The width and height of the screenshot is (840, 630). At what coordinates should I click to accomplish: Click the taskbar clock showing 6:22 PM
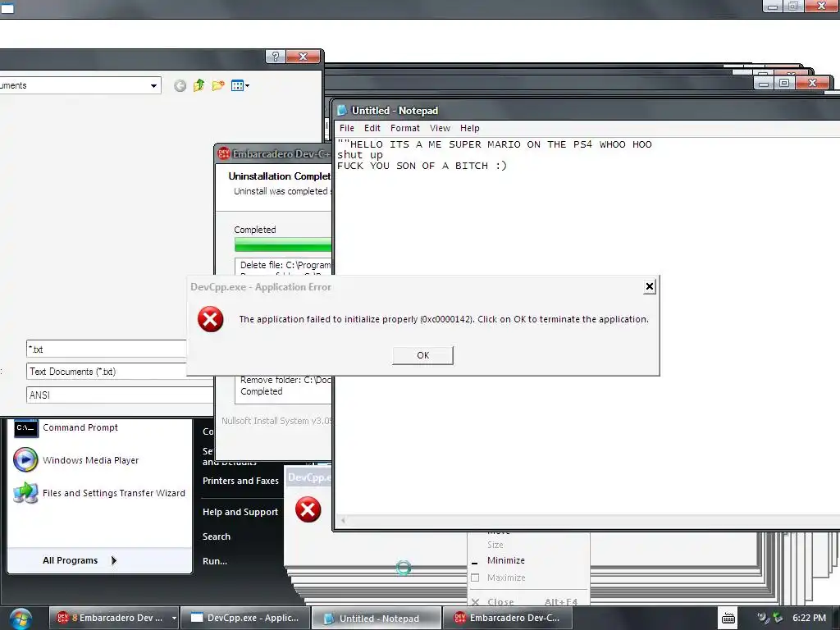pos(809,618)
